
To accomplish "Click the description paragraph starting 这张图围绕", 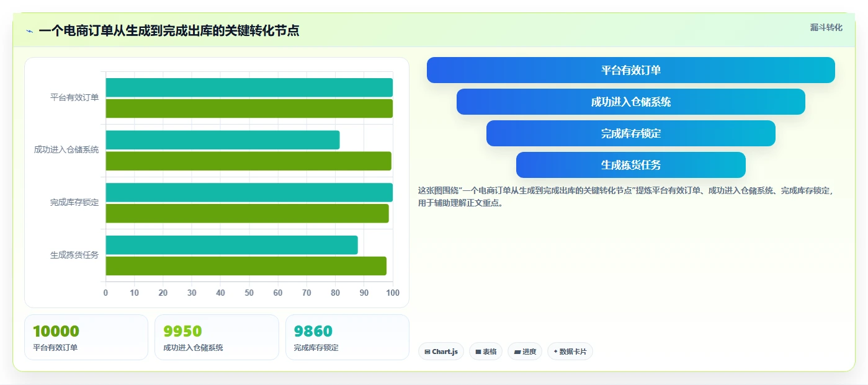I will [x=626, y=197].
